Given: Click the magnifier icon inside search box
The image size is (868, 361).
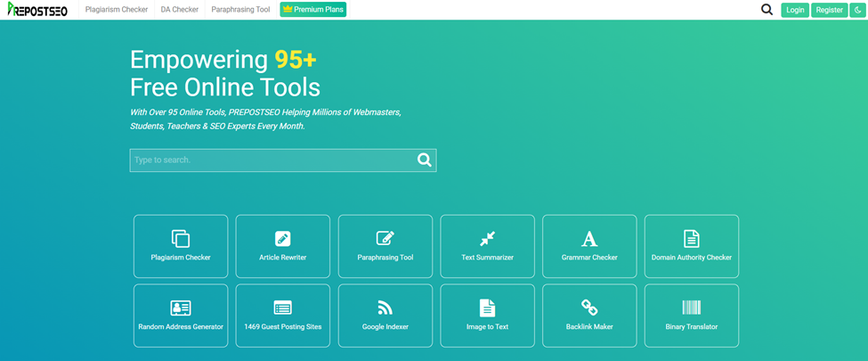Looking at the screenshot, I should [x=424, y=160].
